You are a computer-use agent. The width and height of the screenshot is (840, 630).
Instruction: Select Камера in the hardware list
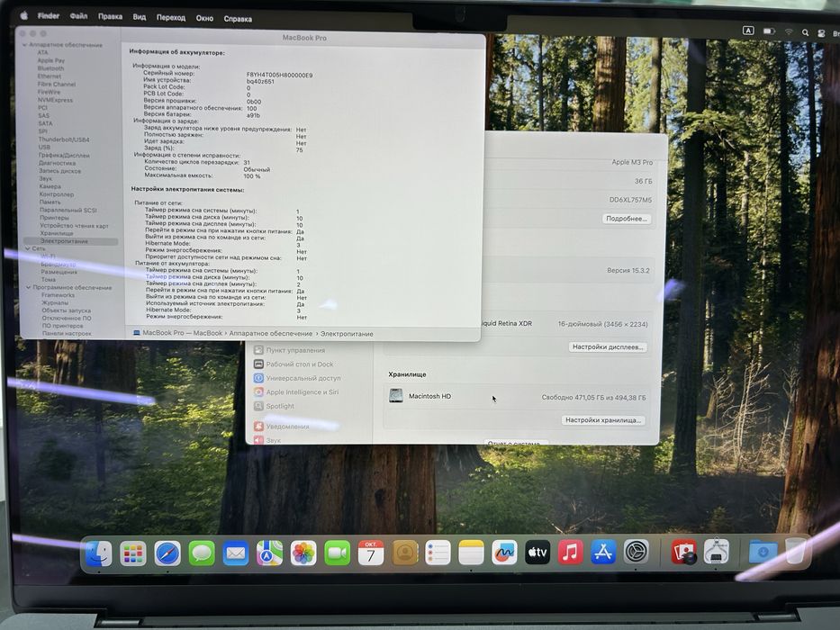point(50,186)
